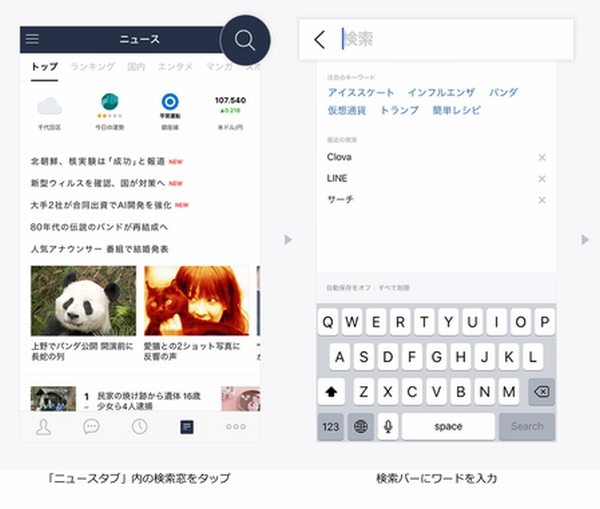
Task: Switch to the ランキング tab
Action: [91, 67]
